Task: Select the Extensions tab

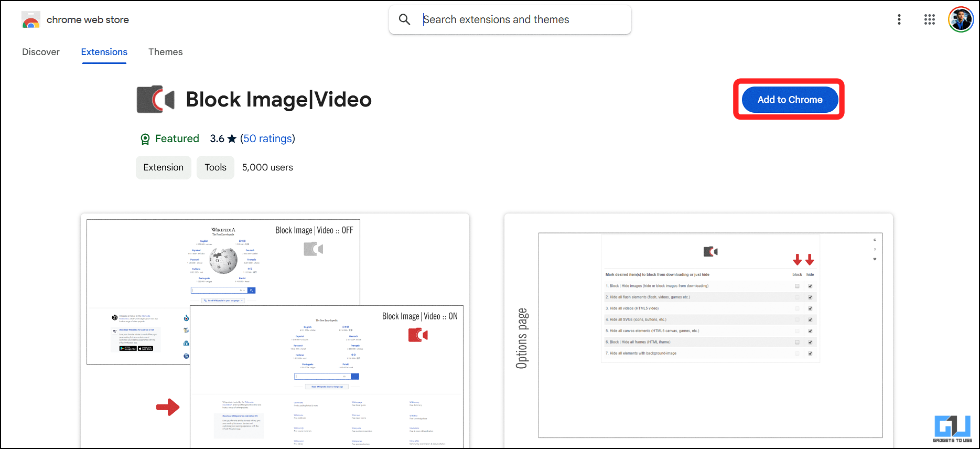Action: (x=104, y=52)
